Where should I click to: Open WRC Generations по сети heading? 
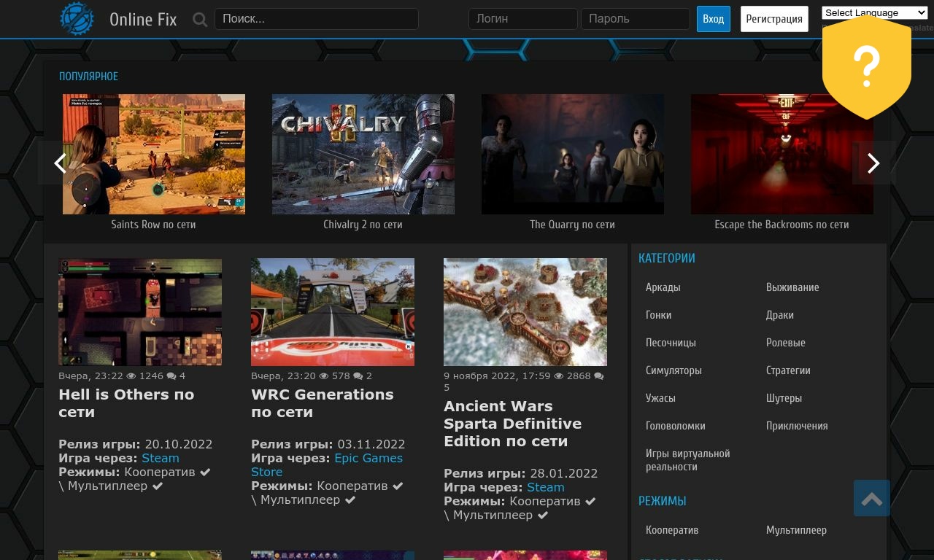322,403
